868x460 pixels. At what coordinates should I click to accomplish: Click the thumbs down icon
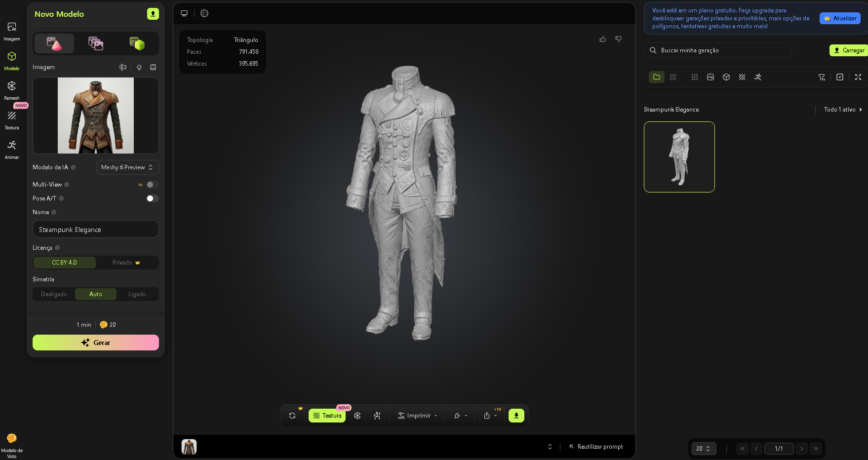click(x=618, y=39)
